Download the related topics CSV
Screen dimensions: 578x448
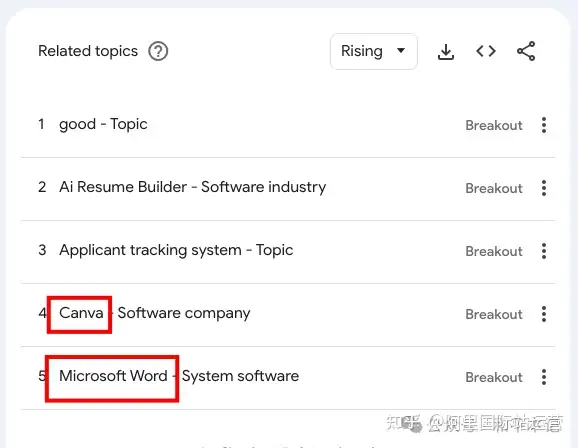pos(446,52)
